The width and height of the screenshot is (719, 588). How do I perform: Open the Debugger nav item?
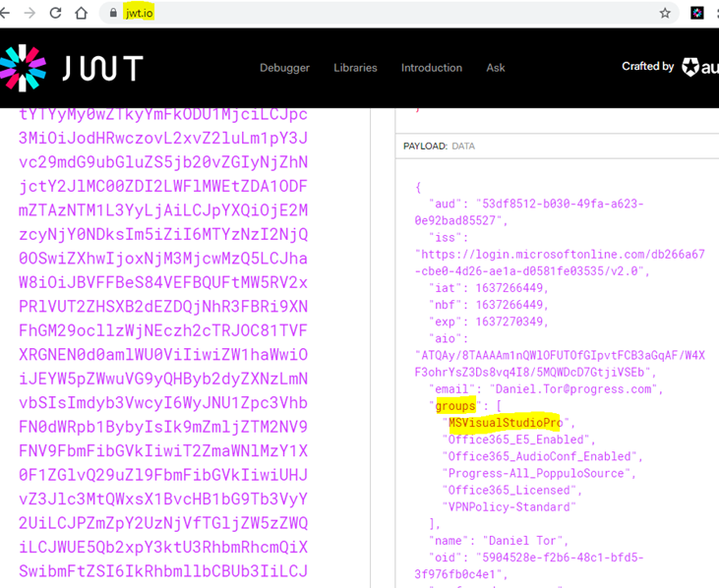[285, 68]
